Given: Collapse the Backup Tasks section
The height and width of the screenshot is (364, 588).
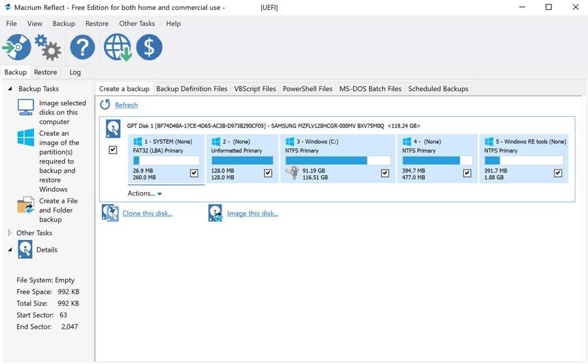Looking at the screenshot, I should point(10,89).
